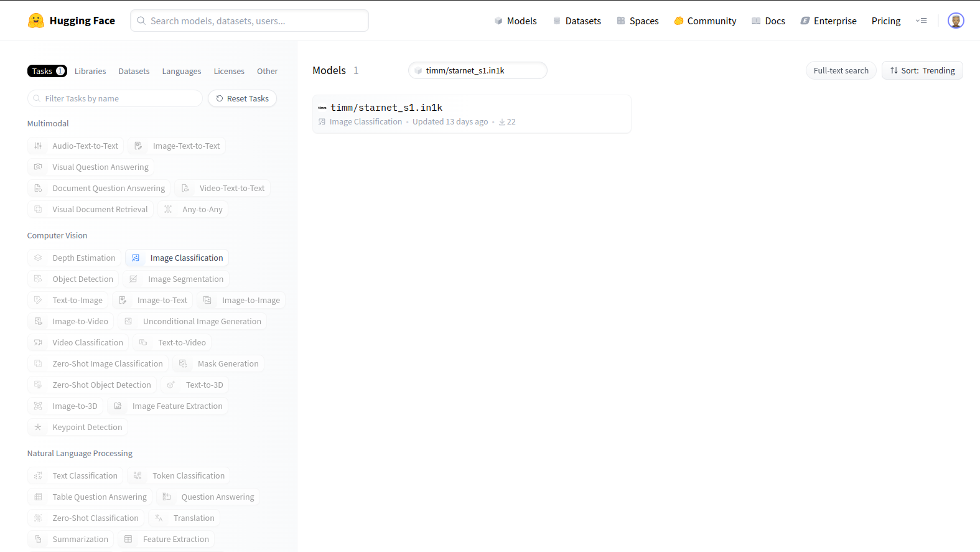Open Community in top navigation
This screenshot has width=980, height=552.
[x=705, y=21]
